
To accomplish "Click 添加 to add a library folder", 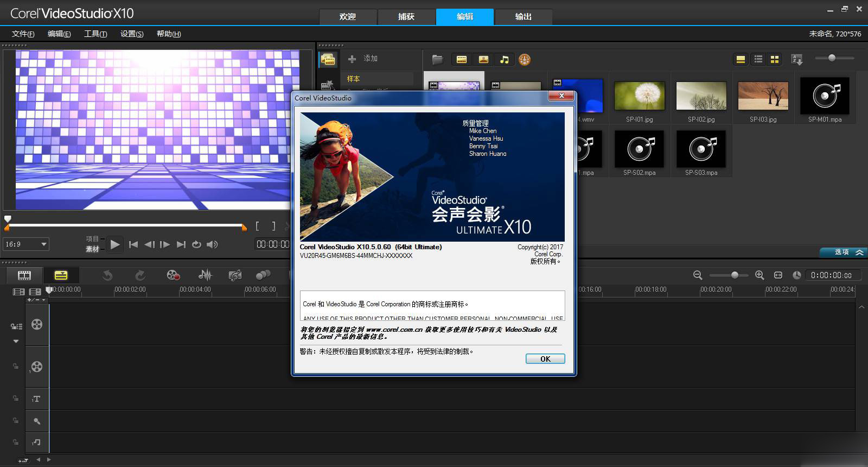I will 363,59.
